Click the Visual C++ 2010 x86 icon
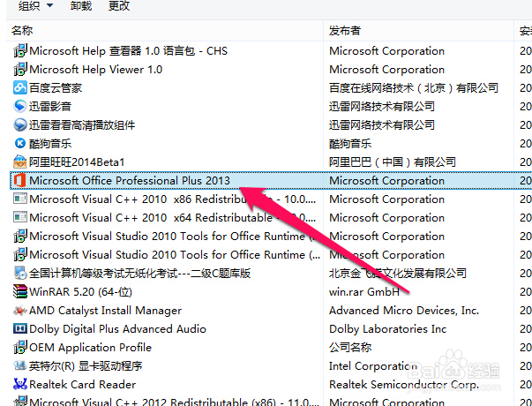The width and height of the screenshot is (532, 406). (x=20, y=199)
